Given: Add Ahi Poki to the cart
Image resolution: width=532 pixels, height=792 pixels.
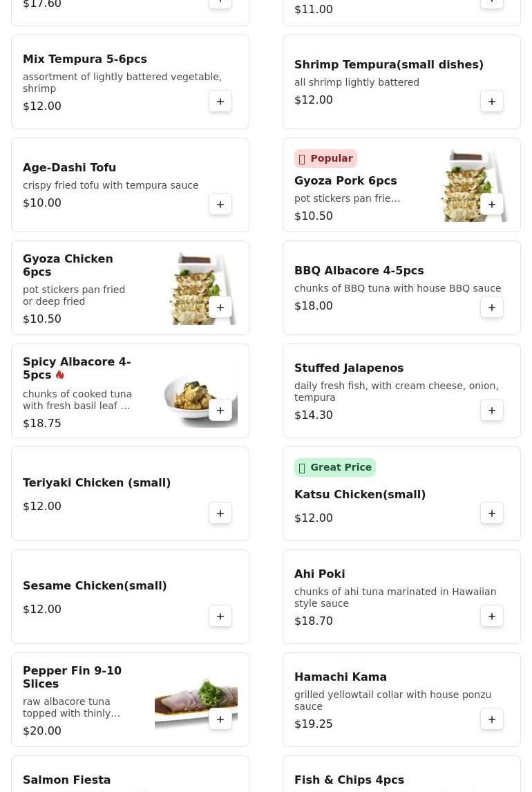Looking at the screenshot, I should [x=492, y=616].
